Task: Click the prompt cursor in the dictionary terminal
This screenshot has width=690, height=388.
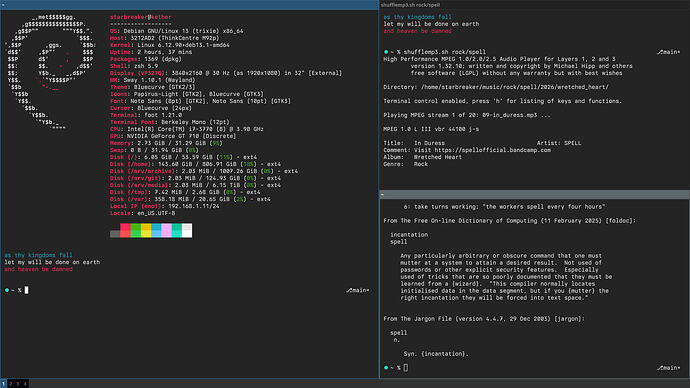Action: tap(406, 367)
